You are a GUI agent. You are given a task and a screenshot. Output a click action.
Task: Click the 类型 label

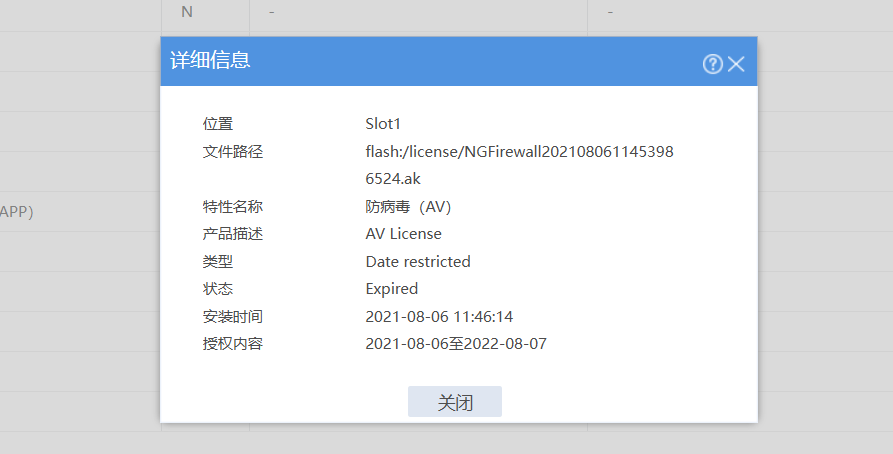pos(218,262)
